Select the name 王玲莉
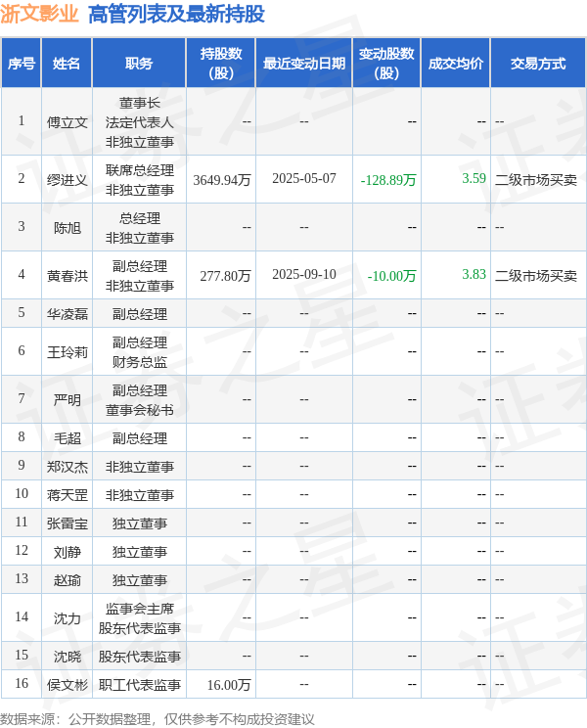This screenshot has width=587, height=728. point(68,352)
